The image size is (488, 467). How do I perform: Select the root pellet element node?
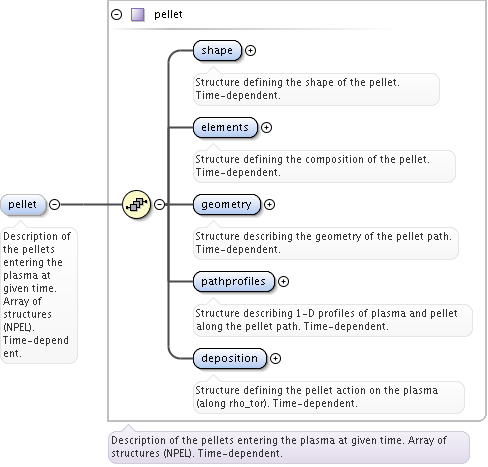(23, 204)
